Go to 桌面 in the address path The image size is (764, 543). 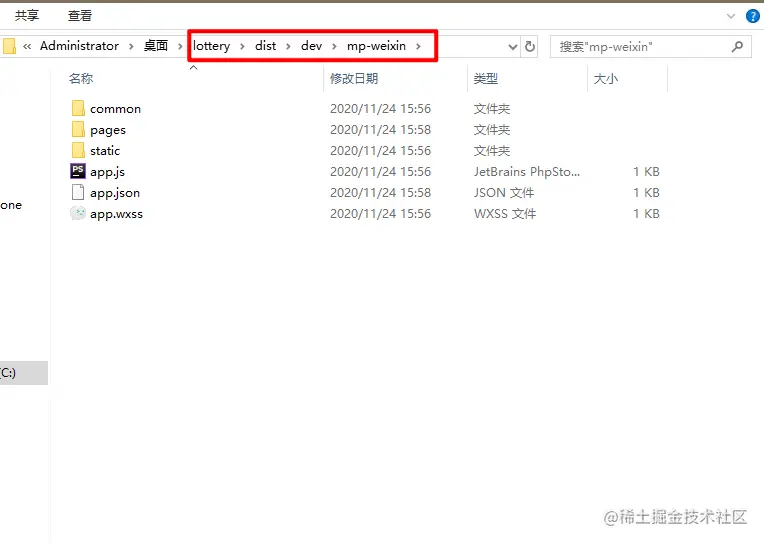pyautogui.click(x=156, y=46)
